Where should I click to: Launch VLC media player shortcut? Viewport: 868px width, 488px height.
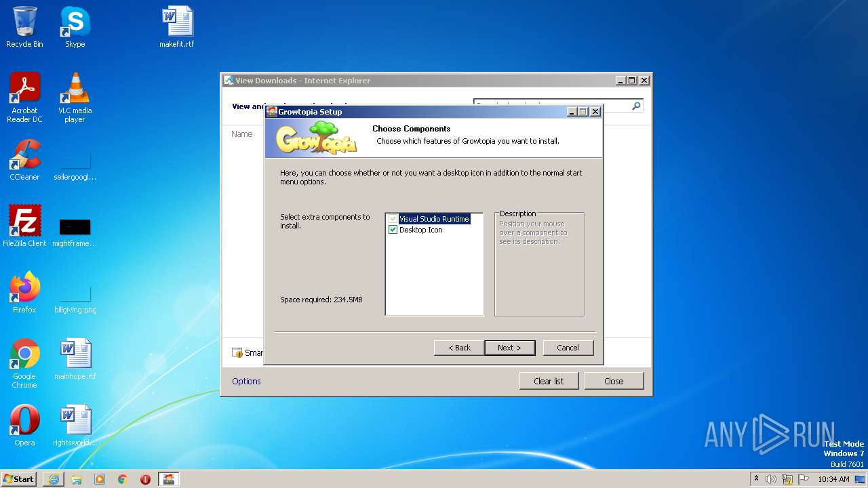[75, 98]
